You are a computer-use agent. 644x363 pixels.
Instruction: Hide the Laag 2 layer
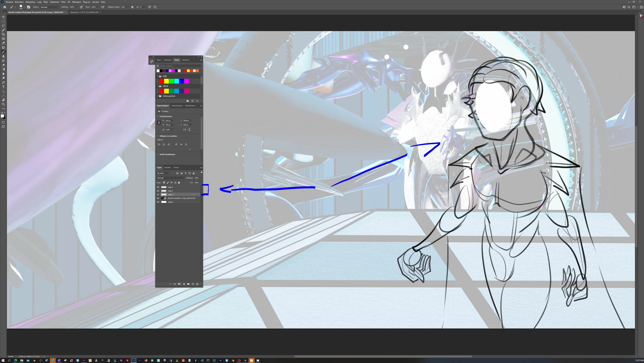pyautogui.click(x=158, y=187)
